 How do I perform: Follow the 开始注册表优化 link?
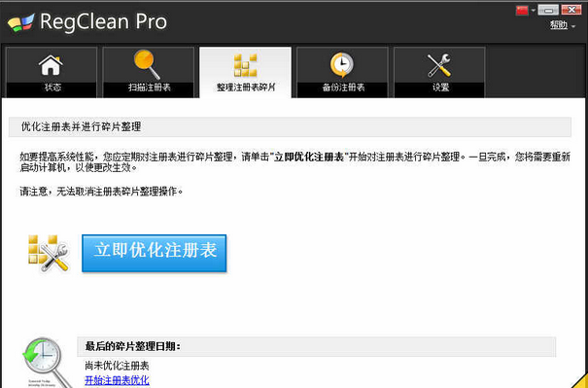tap(117, 380)
